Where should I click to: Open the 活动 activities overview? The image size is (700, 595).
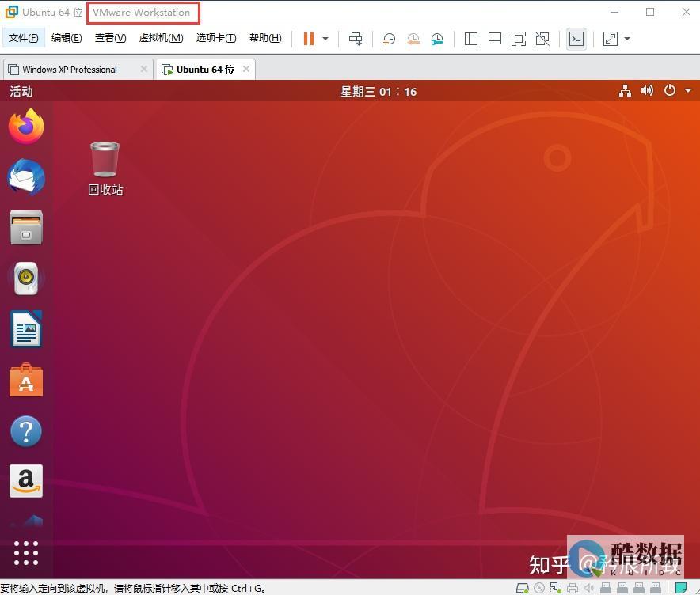click(x=21, y=92)
